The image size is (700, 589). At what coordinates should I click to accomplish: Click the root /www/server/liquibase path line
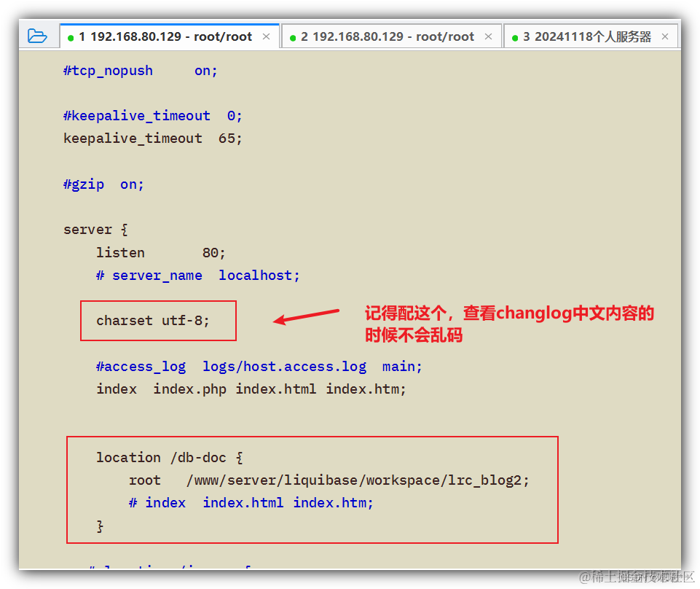click(x=329, y=480)
